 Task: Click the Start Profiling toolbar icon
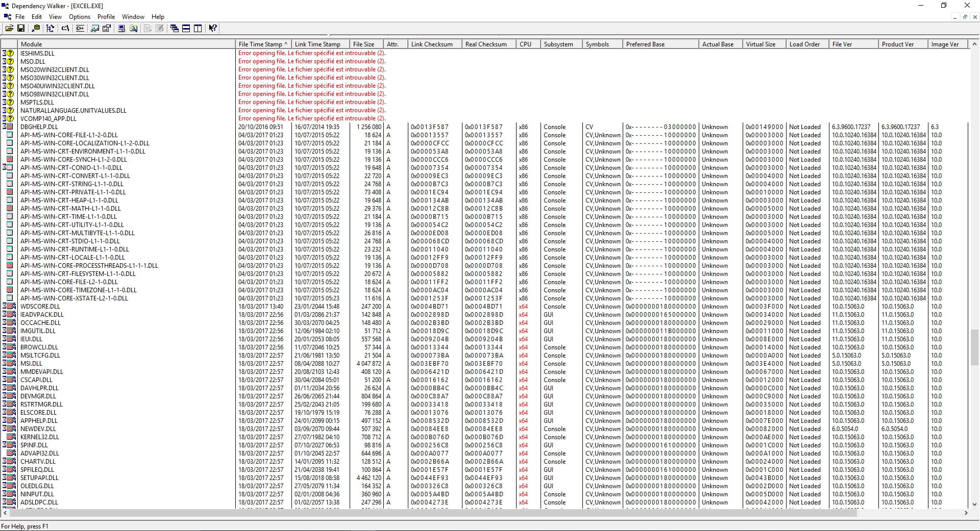click(148, 29)
